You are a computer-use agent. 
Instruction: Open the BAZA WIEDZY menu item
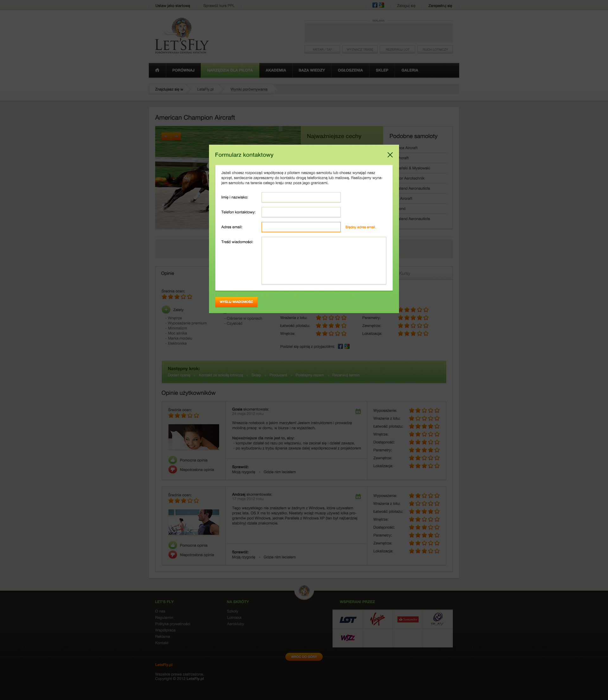tap(312, 70)
